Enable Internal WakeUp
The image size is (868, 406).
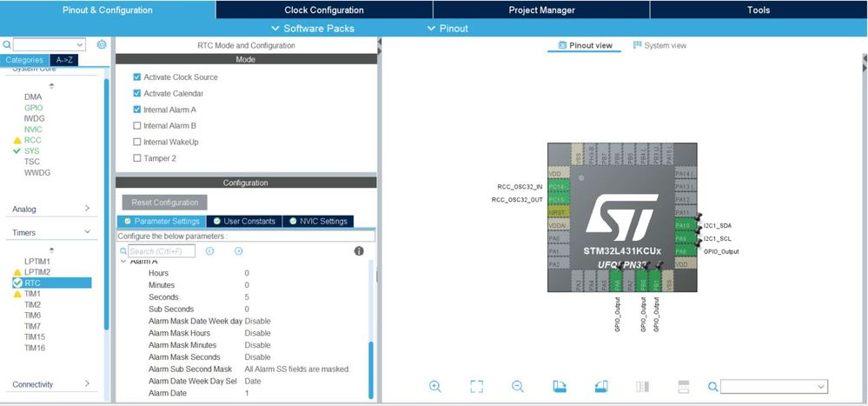(137, 142)
